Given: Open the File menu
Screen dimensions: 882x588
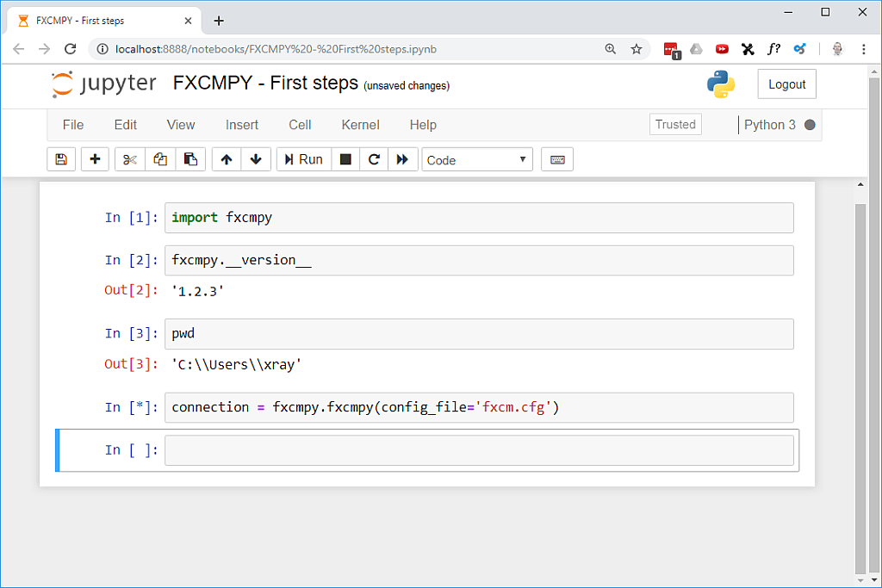Looking at the screenshot, I should (73, 125).
